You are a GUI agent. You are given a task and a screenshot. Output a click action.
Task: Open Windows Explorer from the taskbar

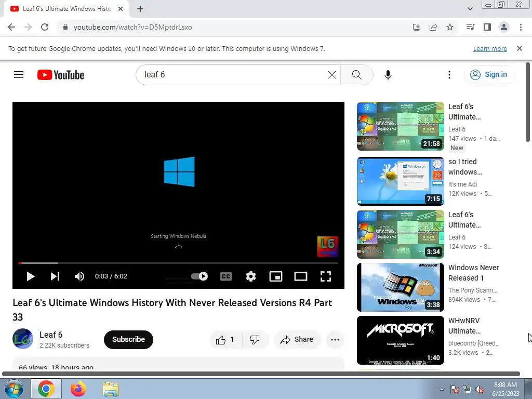point(111,389)
